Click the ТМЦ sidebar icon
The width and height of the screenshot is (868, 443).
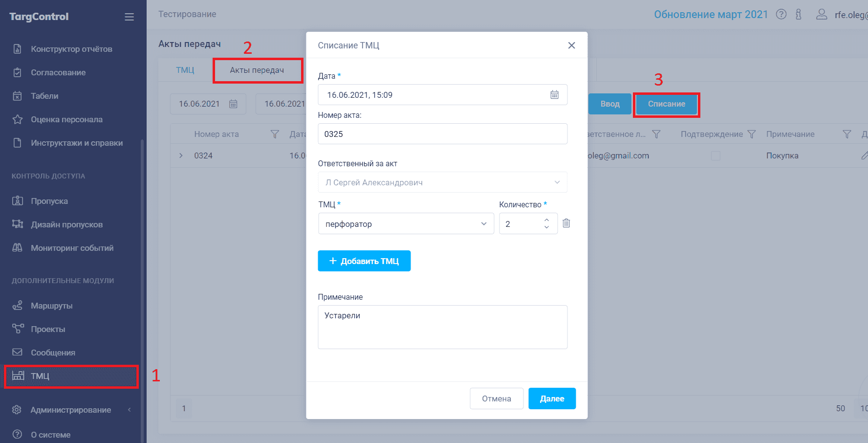coord(18,376)
